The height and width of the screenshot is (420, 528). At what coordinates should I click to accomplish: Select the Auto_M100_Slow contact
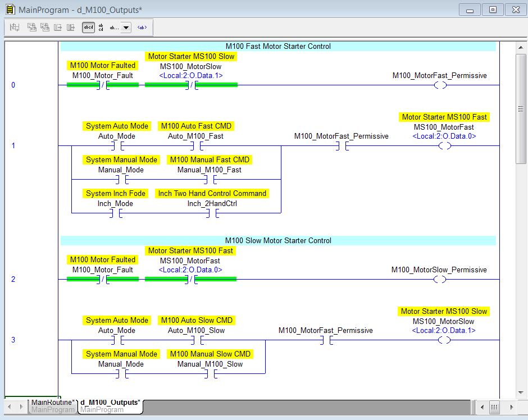click(x=197, y=340)
